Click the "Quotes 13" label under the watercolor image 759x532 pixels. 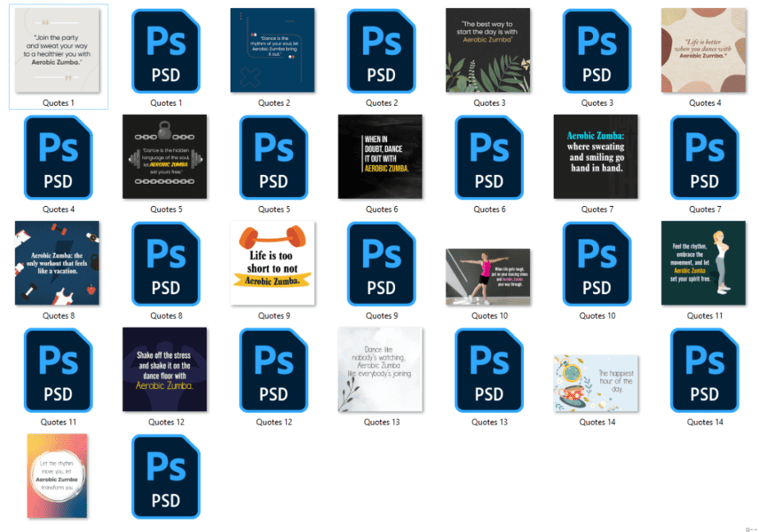coord(381,422)
